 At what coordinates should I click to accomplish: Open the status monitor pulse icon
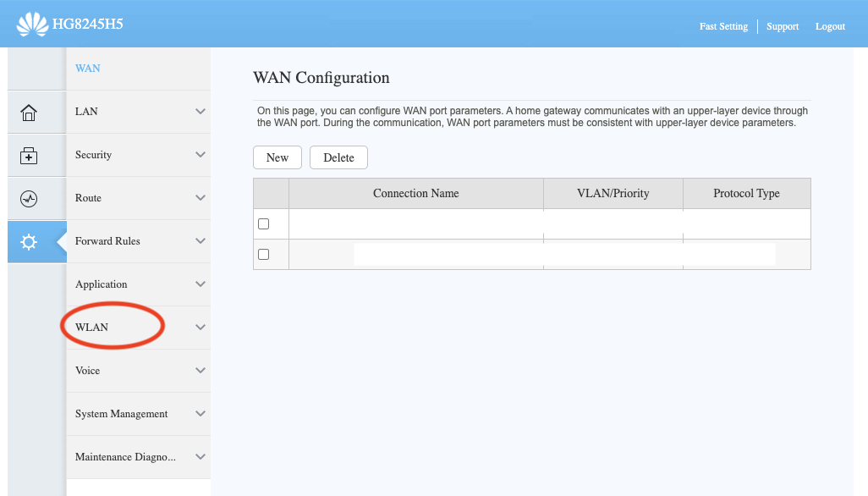pos(29,199)
